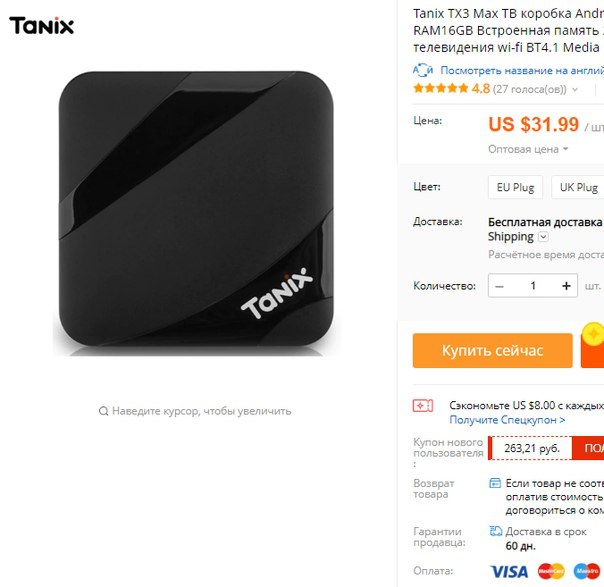The image size is (604, 587).
Task: Click the quantity input field
Action: click(x=533, y=286)
